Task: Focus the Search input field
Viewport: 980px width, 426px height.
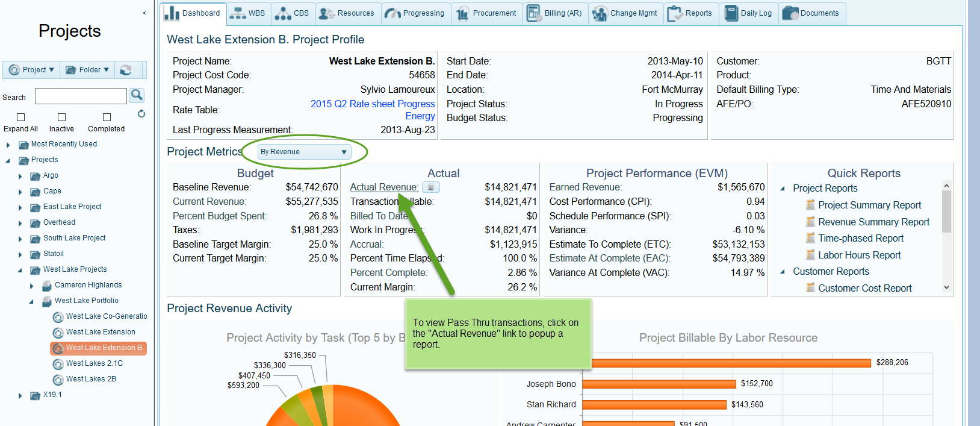Action: tap(81, 96)
